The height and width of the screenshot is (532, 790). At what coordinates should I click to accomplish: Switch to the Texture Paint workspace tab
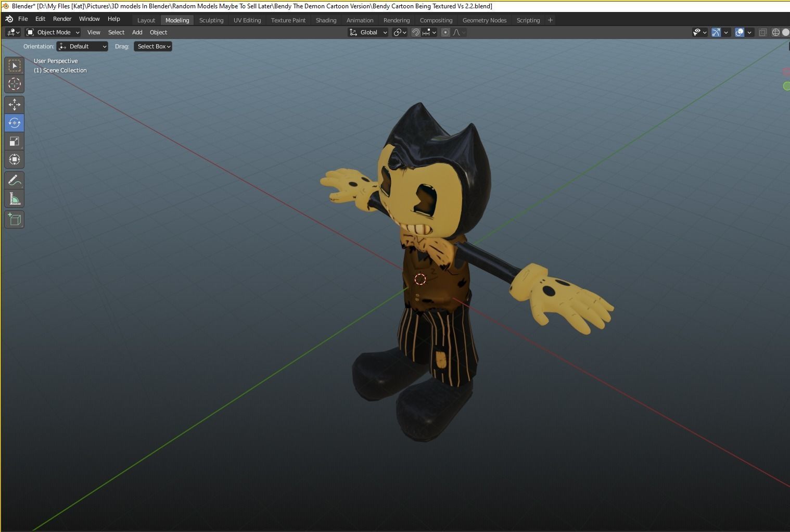(x=288, y=20)
